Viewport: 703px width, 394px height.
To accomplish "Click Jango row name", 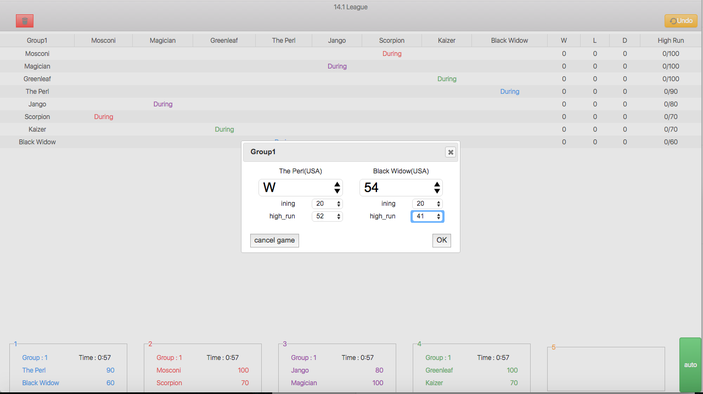I will coord(37,104).
